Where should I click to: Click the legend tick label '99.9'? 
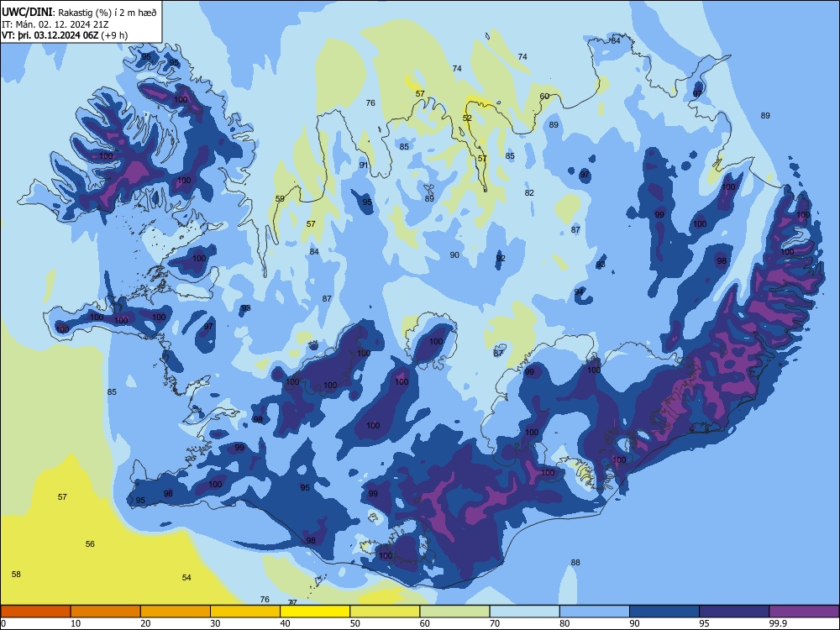[777, 623]
